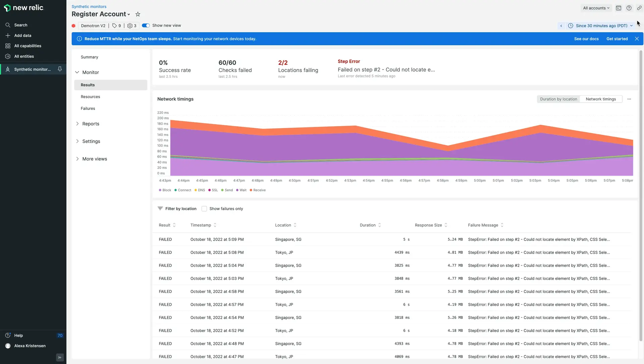Click the pin icon beside Synthetic monitors
This screenshot has height=364, width=644.
[x=60, y=69]
